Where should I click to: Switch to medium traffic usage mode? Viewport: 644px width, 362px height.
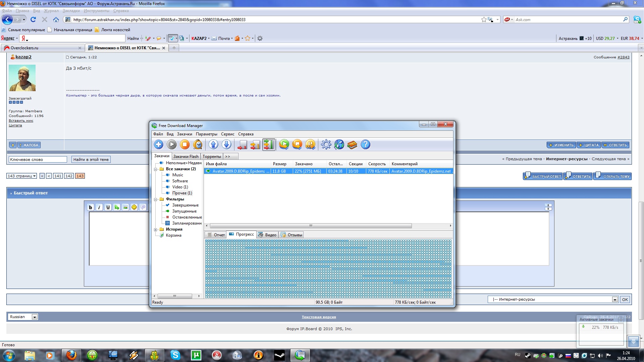click(x=255, y=144)
